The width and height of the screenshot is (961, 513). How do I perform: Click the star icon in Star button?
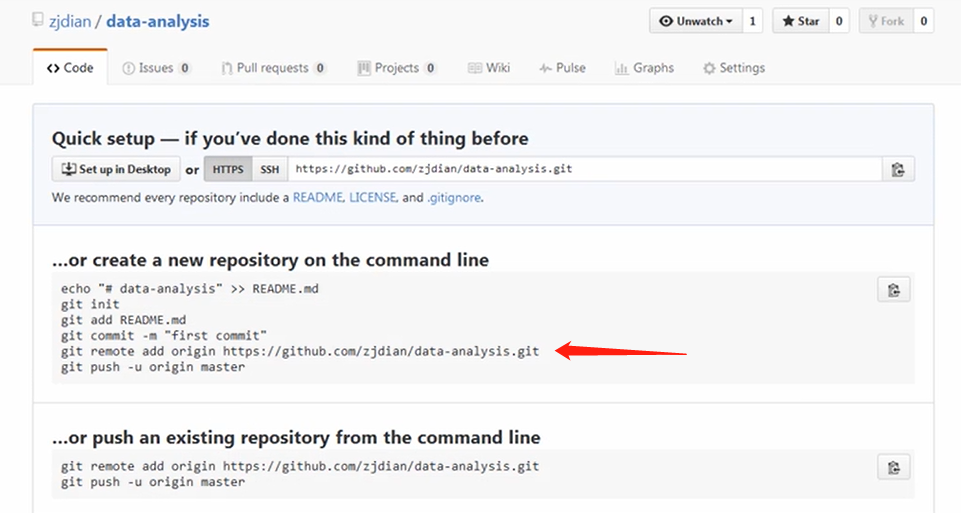(x=788, y=21)
